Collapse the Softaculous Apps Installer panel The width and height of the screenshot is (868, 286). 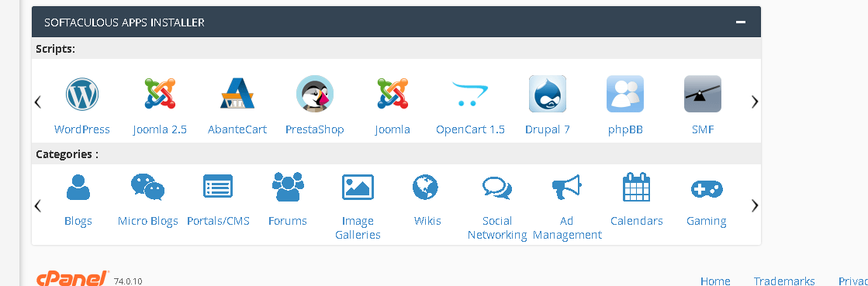741,22
